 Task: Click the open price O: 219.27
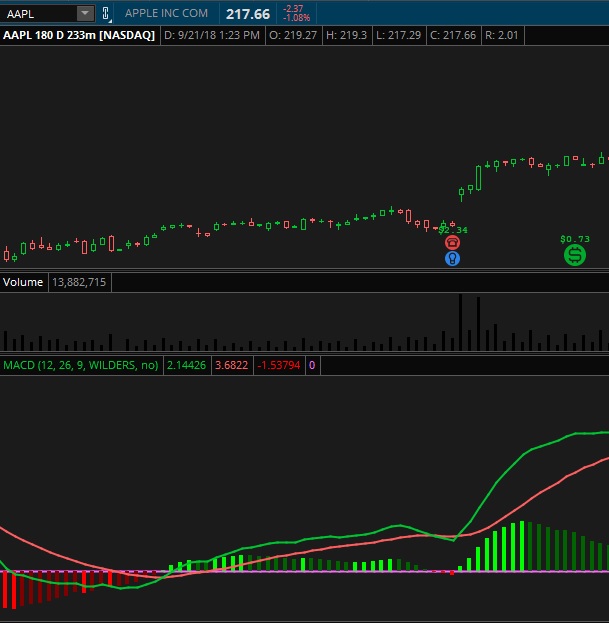[x=293, y=35]
